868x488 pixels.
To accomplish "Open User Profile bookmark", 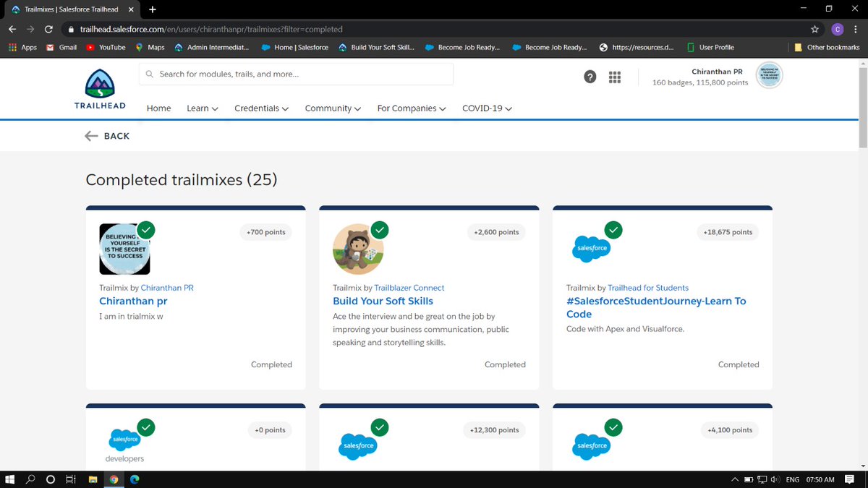I will 710,47.
